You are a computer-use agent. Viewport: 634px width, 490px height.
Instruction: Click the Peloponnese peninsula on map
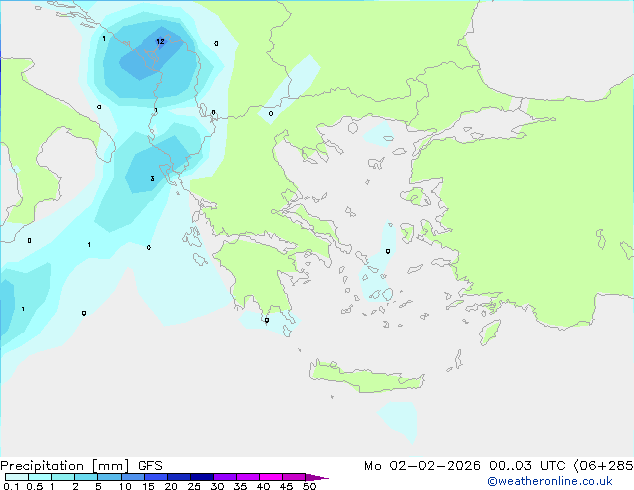click(x=261, y=275)
